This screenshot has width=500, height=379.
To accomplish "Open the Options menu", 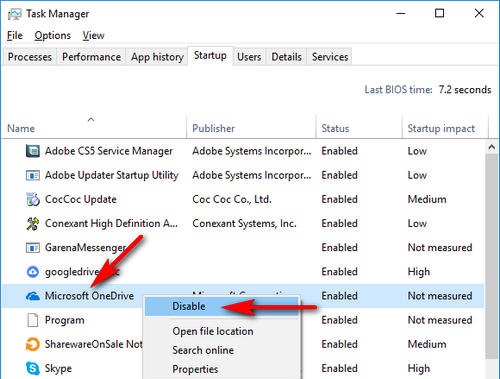I will point(53,35).
